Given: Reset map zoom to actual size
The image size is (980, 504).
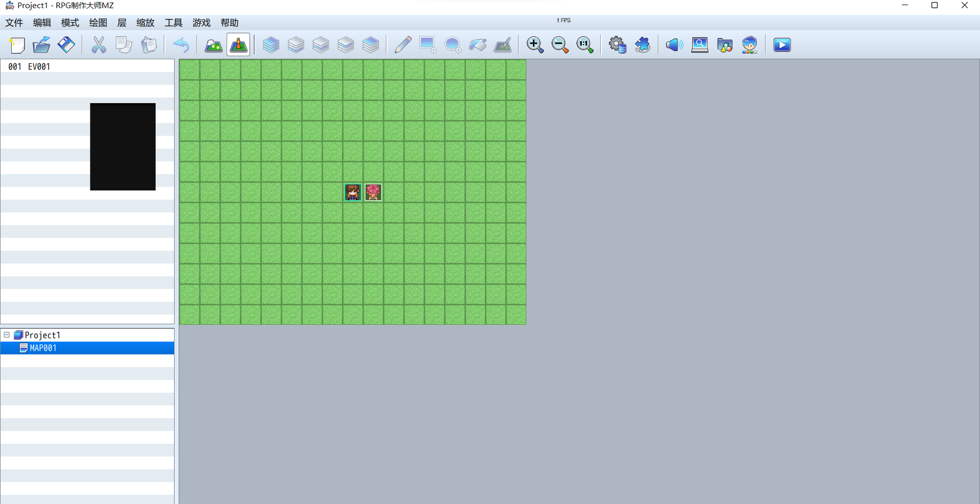Looking at the screenshot, I should coord(585,45).
